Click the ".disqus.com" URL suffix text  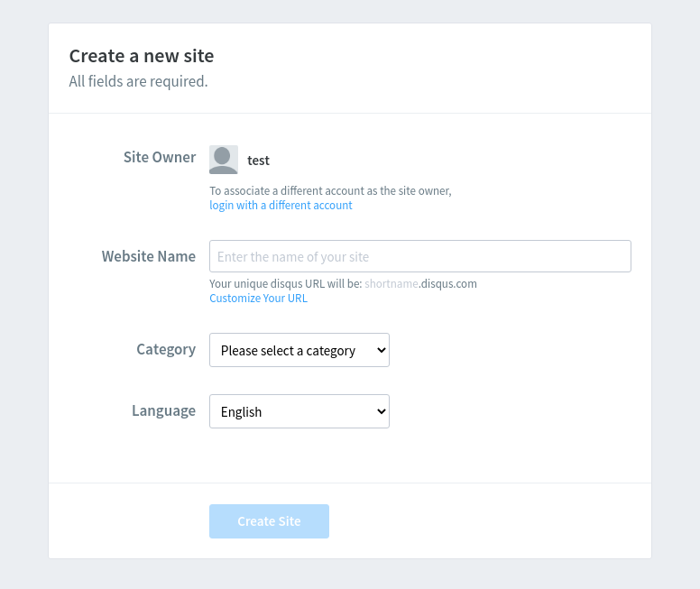point(447,283)
